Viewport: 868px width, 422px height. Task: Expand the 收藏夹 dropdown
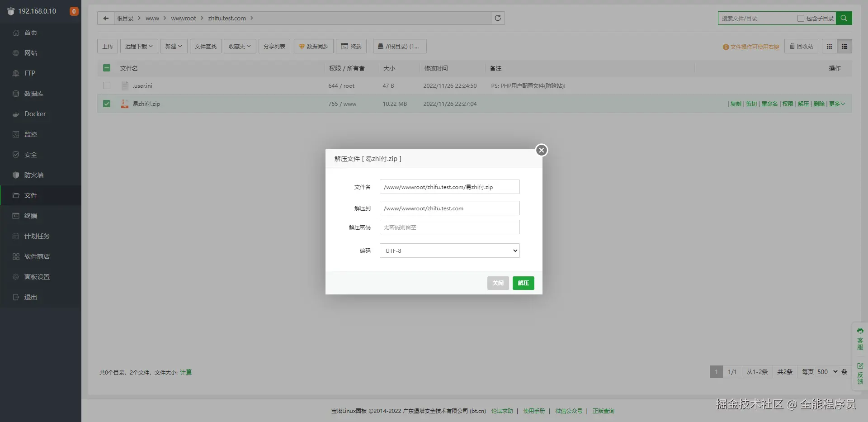(x=240, y=46)
